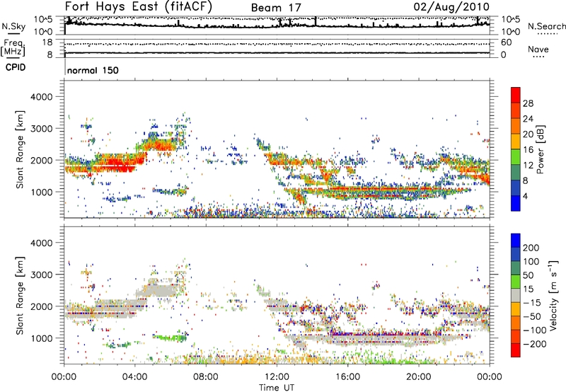Click "200" on the velocity colorbar scale

click(531, 248)
